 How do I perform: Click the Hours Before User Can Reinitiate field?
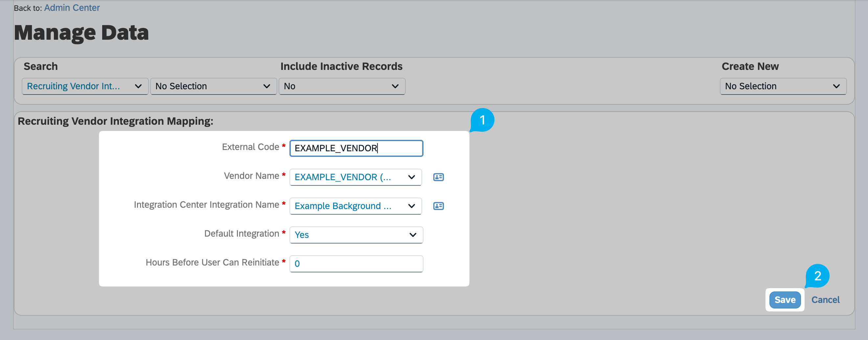356,264
